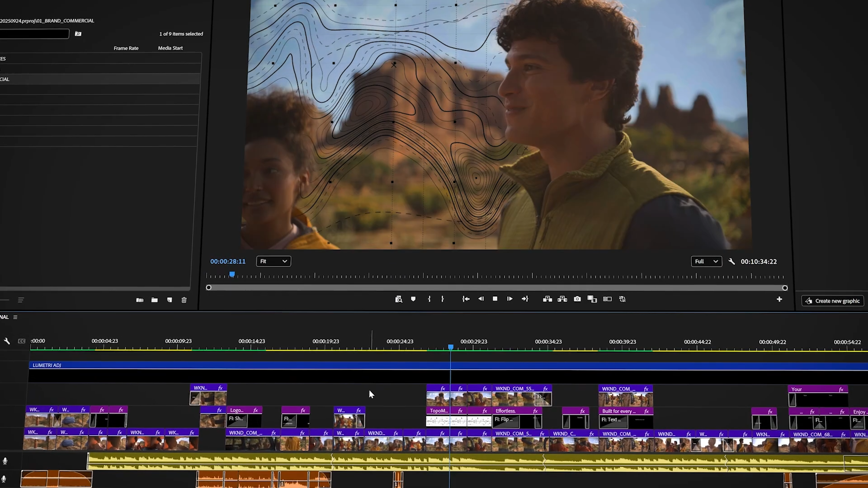Open program monitor settings wrench menu
The width and height of the screenshot is (868, 488).
[x=732, y=262]
